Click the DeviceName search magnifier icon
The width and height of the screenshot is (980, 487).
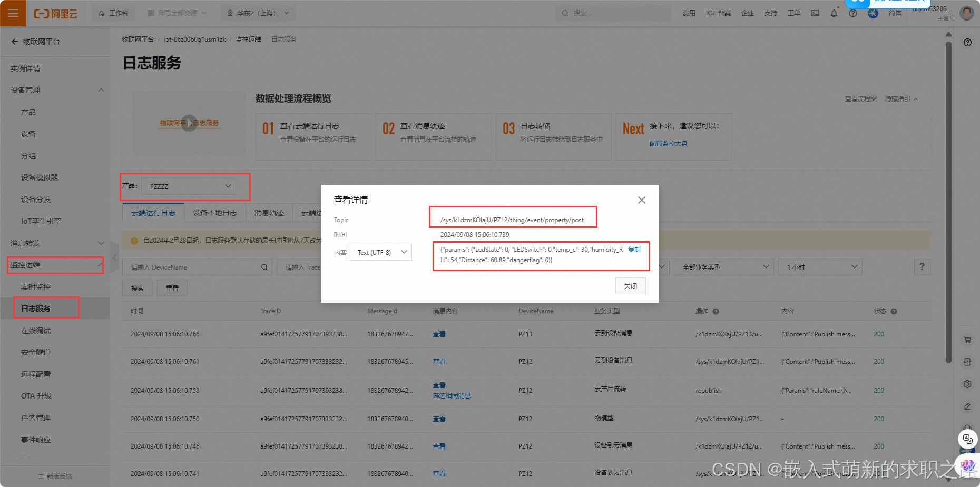click(x=264, y=267)
